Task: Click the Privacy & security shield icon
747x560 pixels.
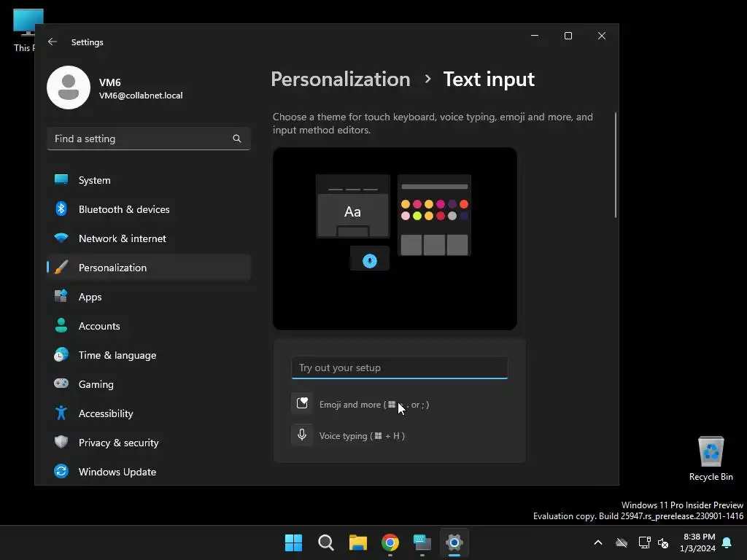Action: coord(61,442)
